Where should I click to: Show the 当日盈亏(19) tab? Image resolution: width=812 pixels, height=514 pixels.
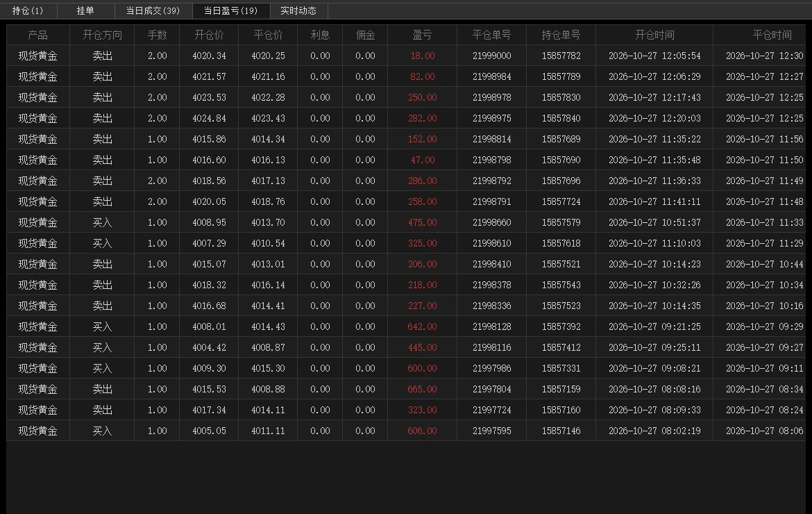coord(230,10)
